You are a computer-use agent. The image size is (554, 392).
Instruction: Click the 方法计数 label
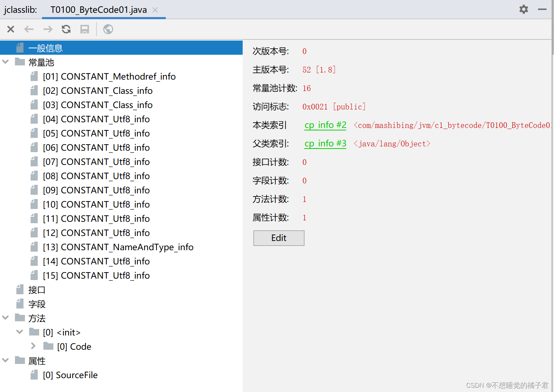(x=271, y=199)
